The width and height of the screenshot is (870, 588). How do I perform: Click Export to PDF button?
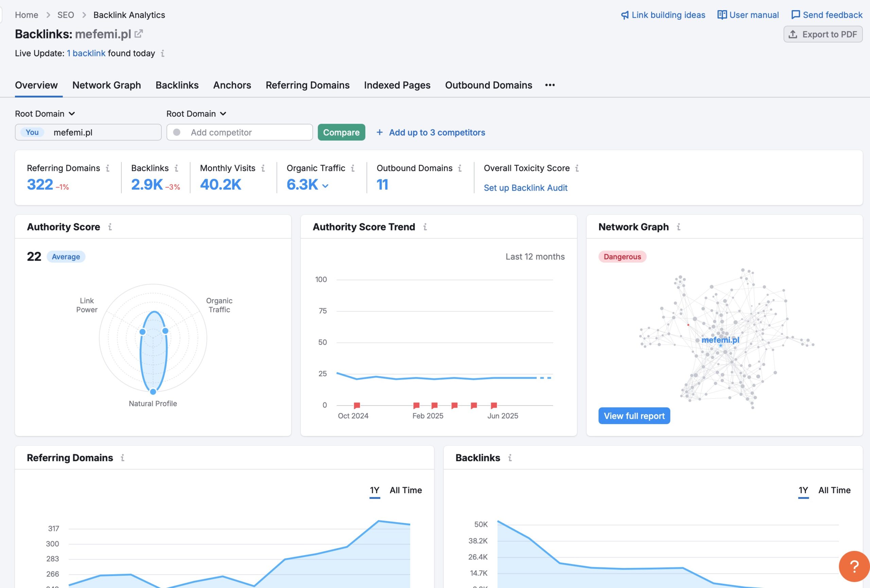tap(823, 34)
